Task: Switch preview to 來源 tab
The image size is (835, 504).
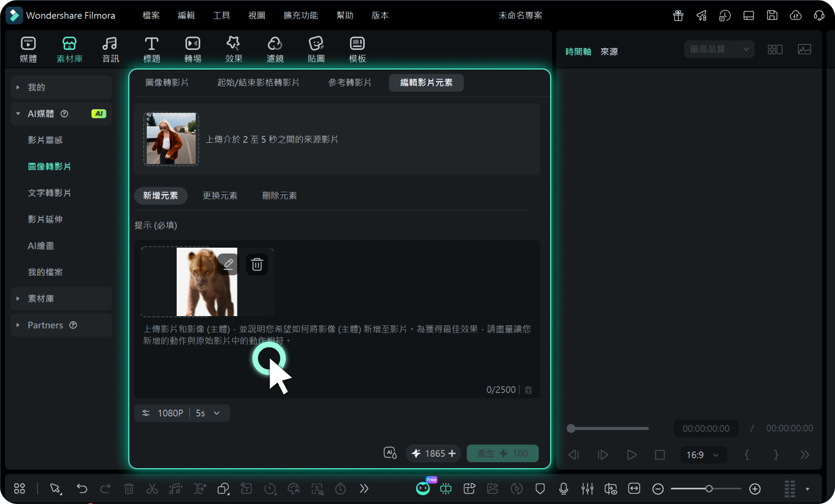Action: pyautogui.click(x=609, y=52)
